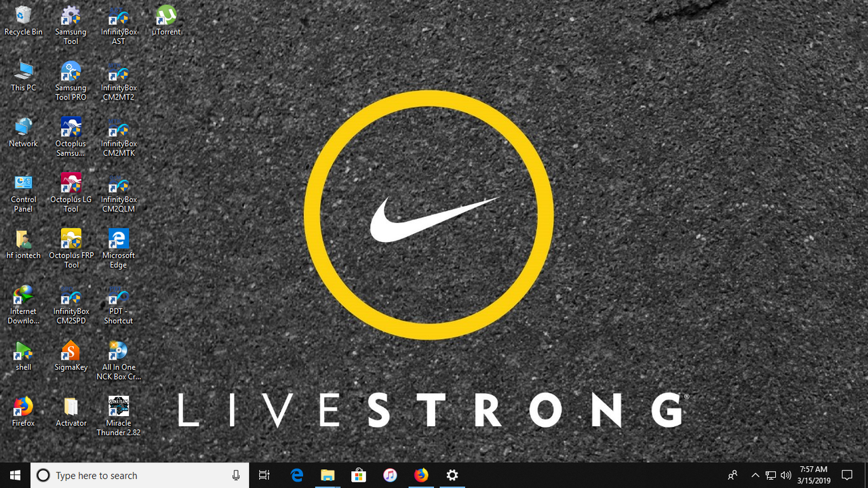
Task: Launch µTorrent
Action: (x=165, y=15)
